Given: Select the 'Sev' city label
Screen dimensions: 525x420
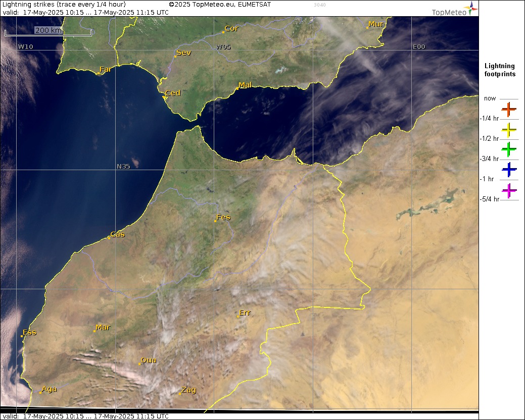Looking at the screenshot, I should point(184,52).
